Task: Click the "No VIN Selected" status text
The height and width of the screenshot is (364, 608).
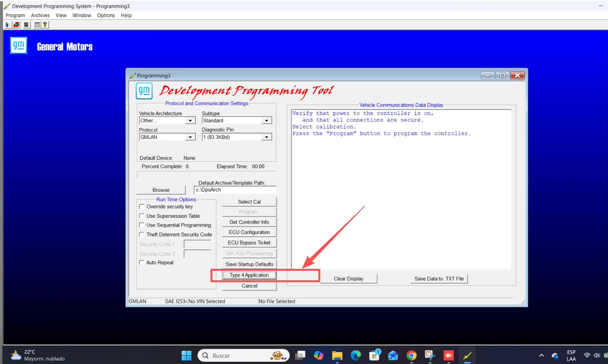Action: tap(207, 301)
